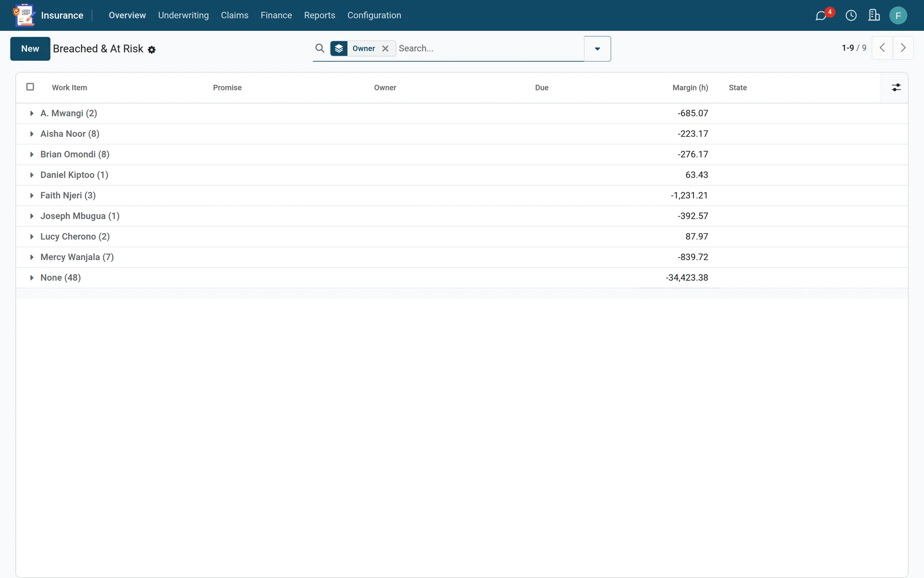
Task: Click the group-by layers icon in Owner facet
Action: tap(339, 48)
